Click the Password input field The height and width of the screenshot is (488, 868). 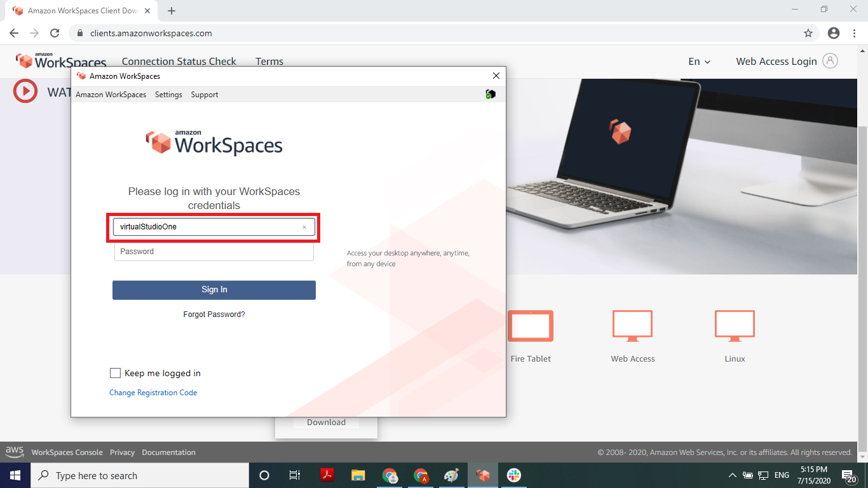(214, 252)
